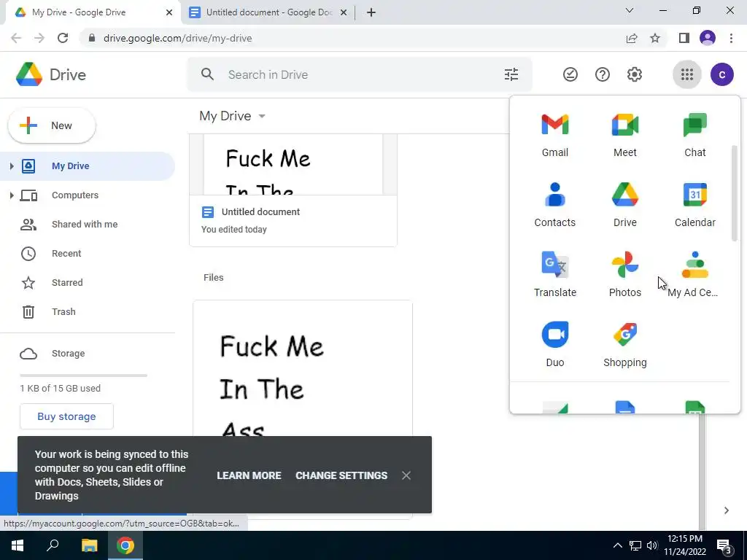
Task: Select My Drive in the sidebar
Action: pyautogui.click(x=88, y=166)
